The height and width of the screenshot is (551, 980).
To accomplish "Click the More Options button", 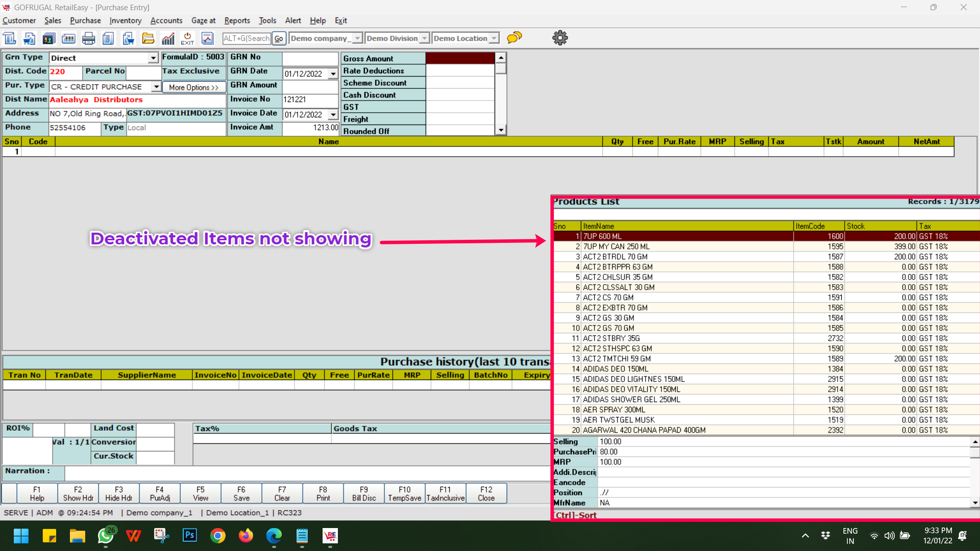I will (x=193, y=87).
